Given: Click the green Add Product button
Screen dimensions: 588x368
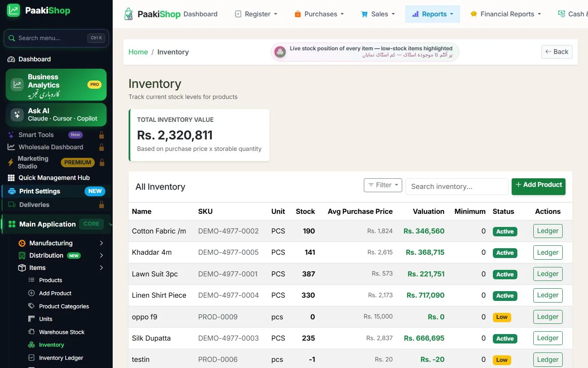Looking at the screenshot, I should pos(539,186).
